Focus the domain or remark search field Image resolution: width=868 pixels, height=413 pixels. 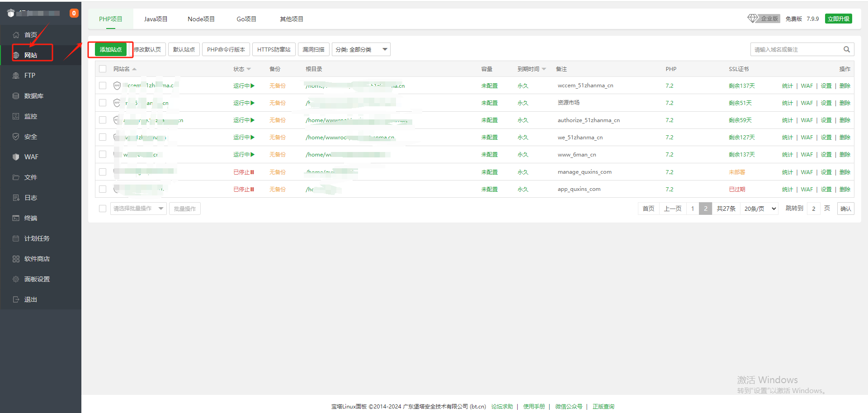[796, 49]
